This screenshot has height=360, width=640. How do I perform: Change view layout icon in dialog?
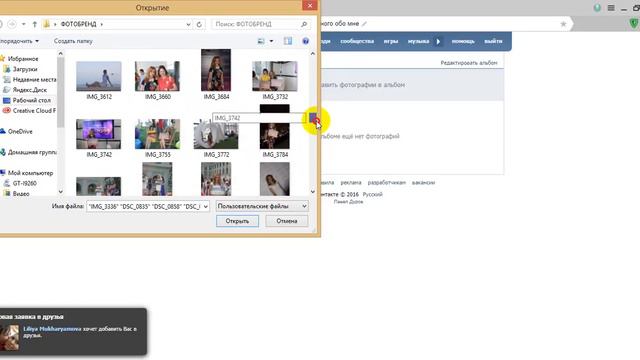tap(261, 41)
